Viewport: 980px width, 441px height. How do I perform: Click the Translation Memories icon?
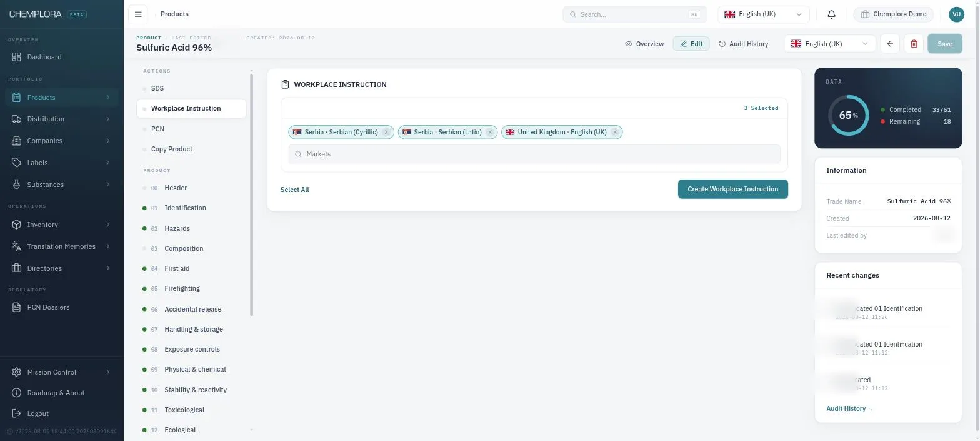click(17, 246)
